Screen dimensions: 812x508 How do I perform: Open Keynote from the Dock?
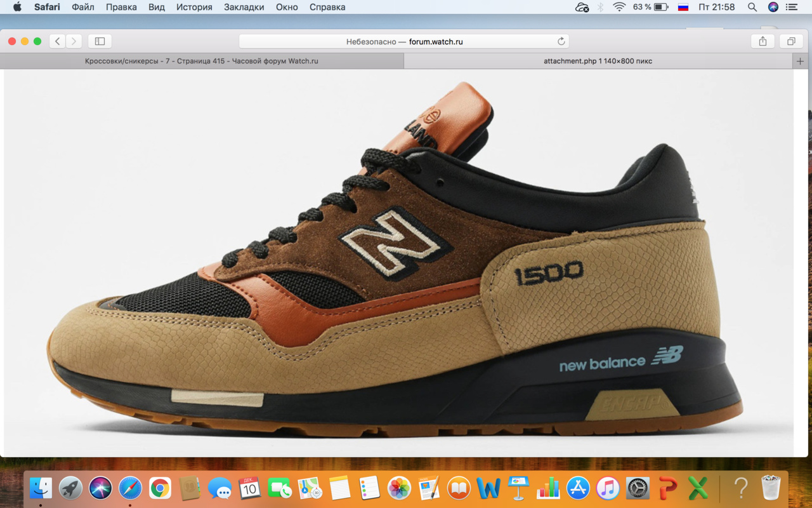coord(518,488)
